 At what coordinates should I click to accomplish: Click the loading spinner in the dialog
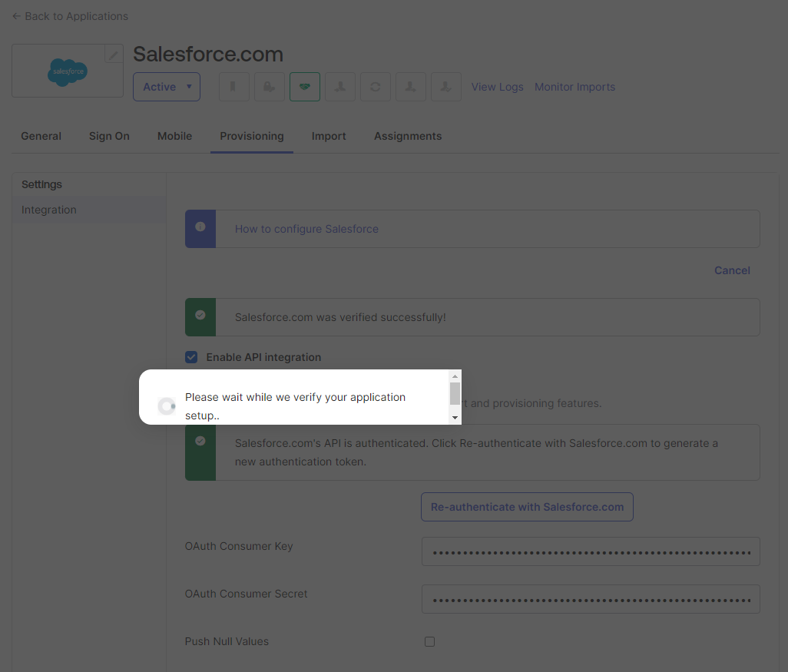pyautogui.click(x=167, y=406)
